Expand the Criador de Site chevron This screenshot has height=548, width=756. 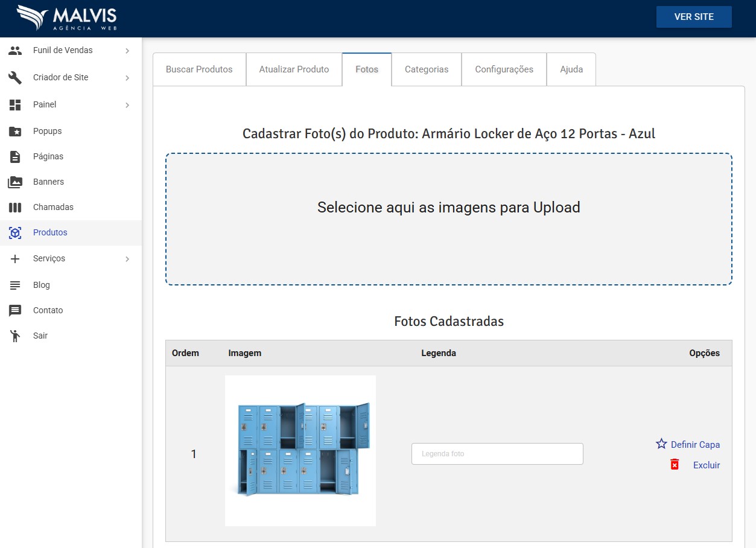tap(127, 78)
